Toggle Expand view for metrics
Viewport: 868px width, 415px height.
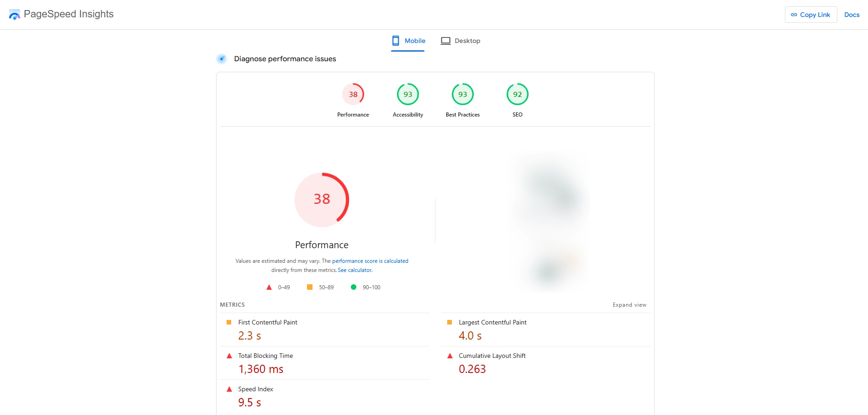(630, 305)
